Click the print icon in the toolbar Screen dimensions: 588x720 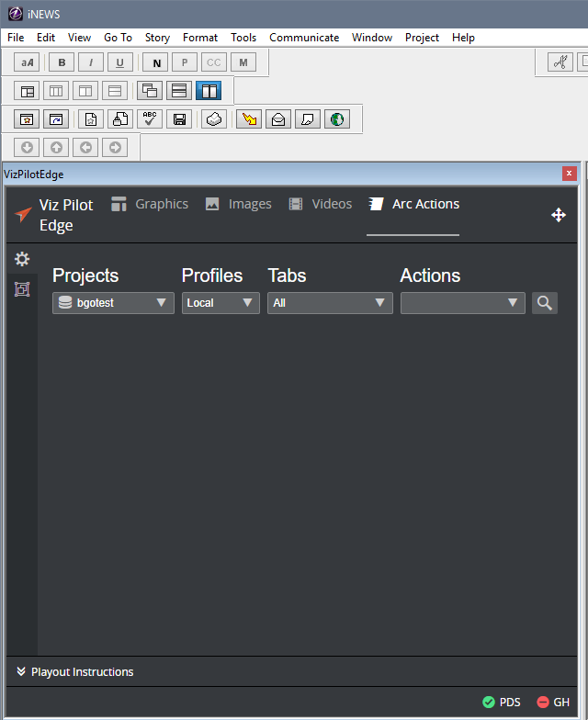pos(213,119)
